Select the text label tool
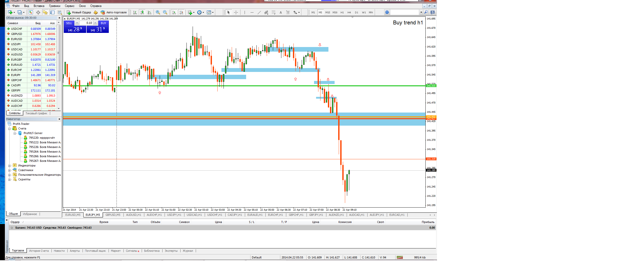Image resolution: width=644 pixels, height=279 pixels. 288,12
